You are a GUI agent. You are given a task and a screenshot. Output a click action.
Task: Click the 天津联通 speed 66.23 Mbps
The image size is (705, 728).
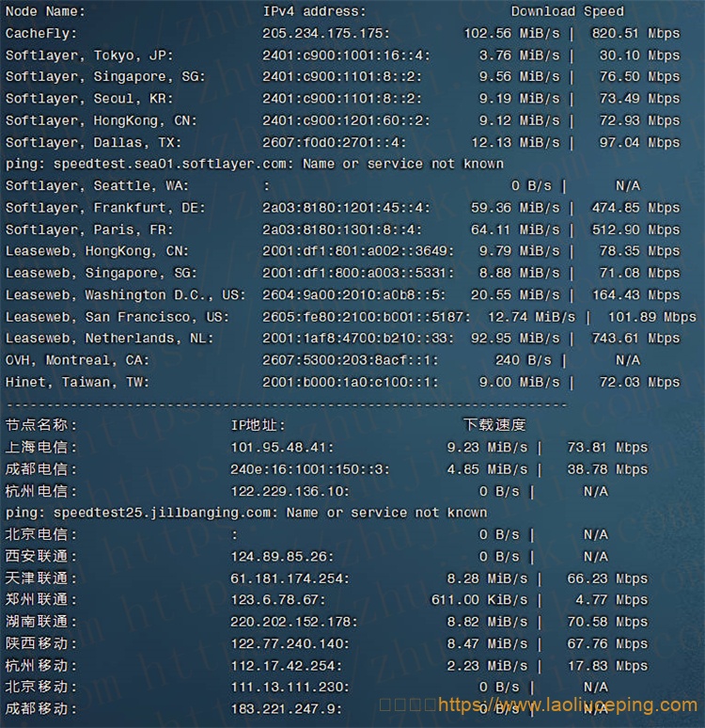(x=607, y=579)
